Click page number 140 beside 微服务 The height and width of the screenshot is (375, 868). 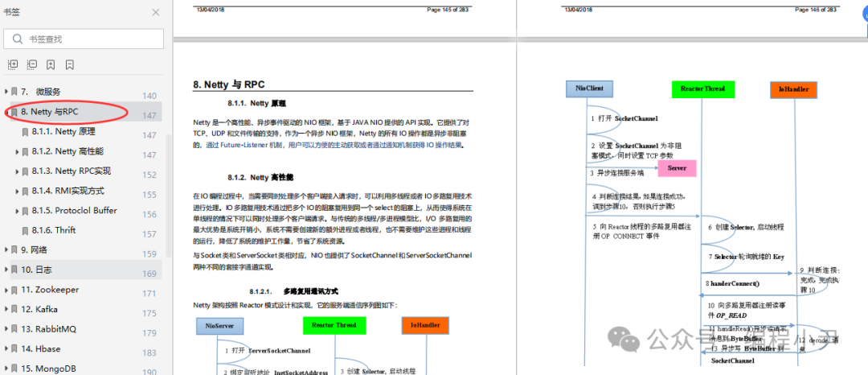pos(149,96)
